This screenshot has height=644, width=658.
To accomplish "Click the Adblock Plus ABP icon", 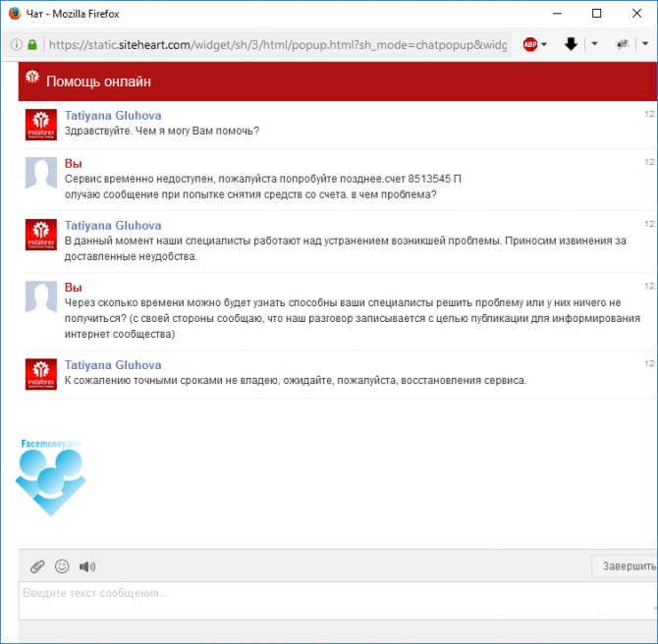I will (530, 44).
